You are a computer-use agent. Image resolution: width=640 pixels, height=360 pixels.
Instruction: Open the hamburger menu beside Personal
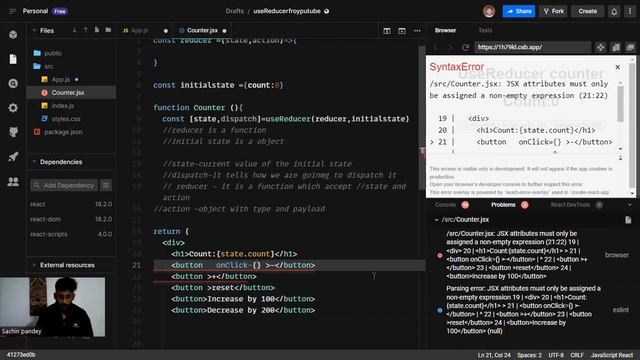coord(12,11)
